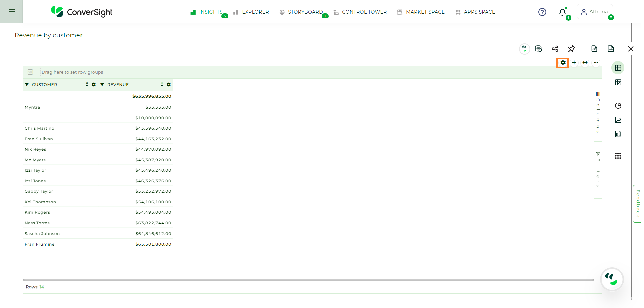This screenshot has width=644, height=308.
Task: Go to the ConverSight logo home
Action: point(82,12)
